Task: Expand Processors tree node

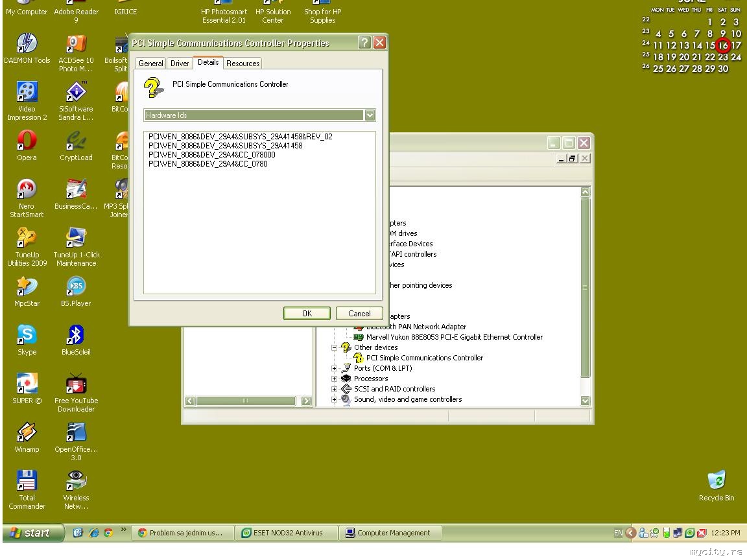Action: pyautogui.click(x=334, y=379)
